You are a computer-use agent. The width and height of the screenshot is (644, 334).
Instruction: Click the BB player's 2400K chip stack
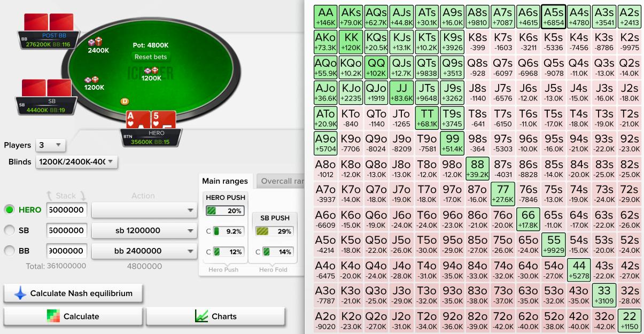95,42
